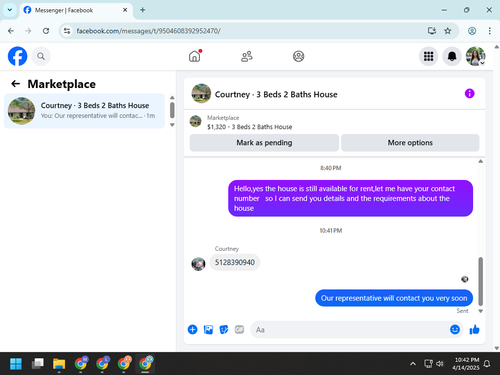Click Courtney's avatar beside phone number message

[x=198, y=264]
